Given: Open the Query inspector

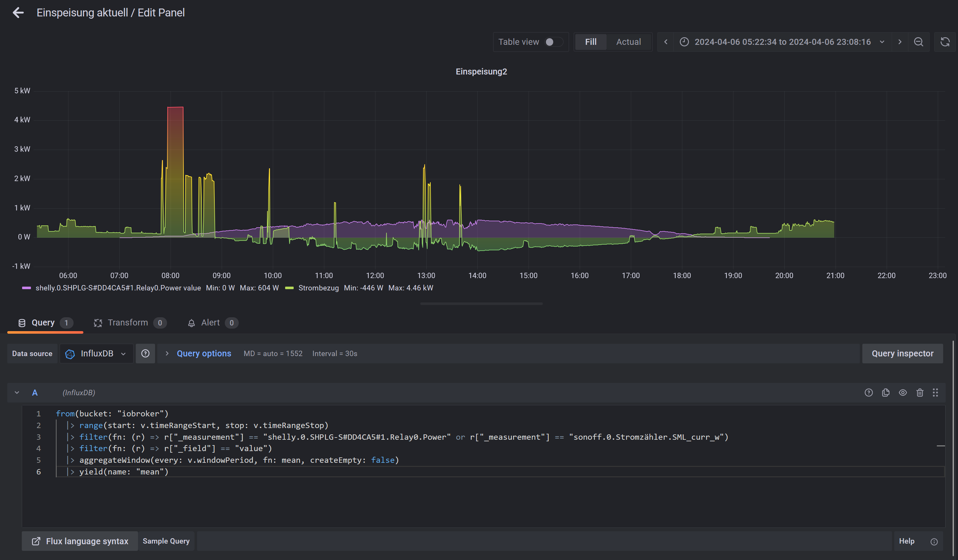Looking at the screenshot, I should point(902,354).
